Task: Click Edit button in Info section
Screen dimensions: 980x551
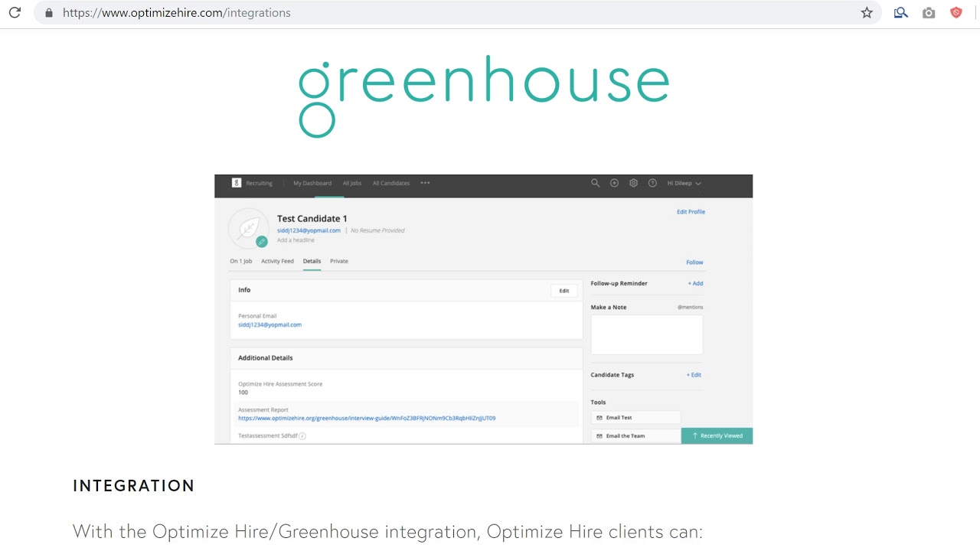Action: 564,291
